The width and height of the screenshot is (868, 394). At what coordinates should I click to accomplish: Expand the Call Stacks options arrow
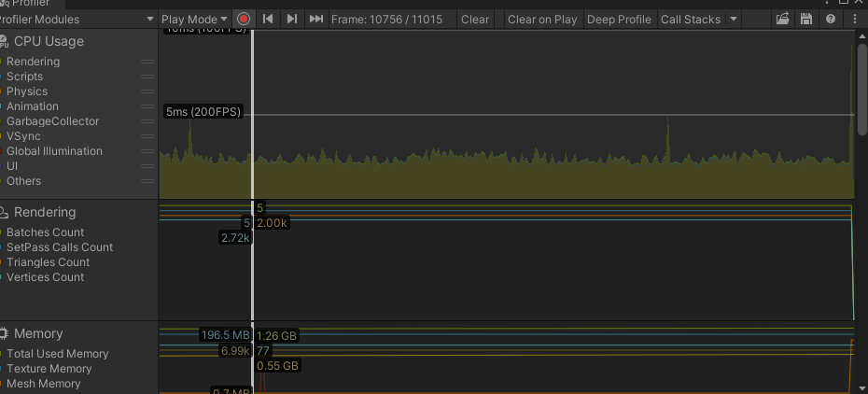click(x=734, y=19)
